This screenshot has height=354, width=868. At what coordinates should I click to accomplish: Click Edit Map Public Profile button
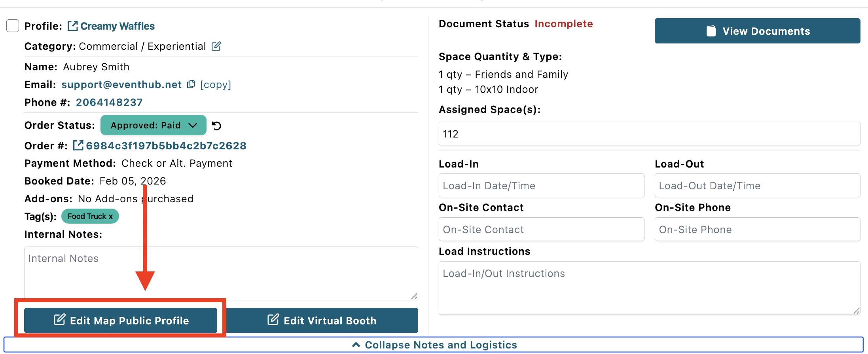[121, 320]
